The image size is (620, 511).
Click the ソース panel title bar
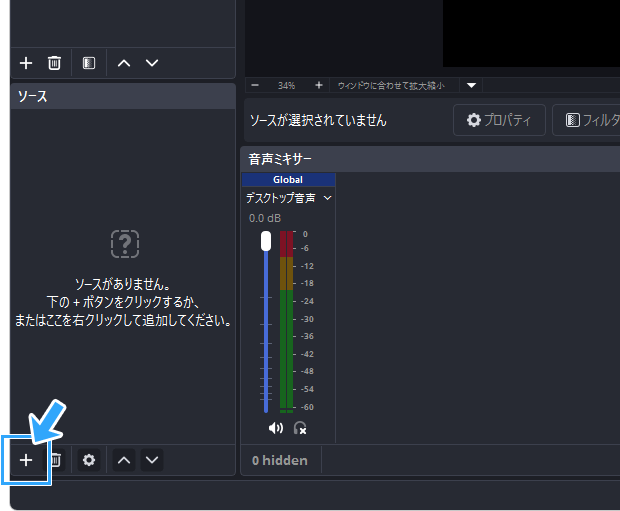click(123, 96)
